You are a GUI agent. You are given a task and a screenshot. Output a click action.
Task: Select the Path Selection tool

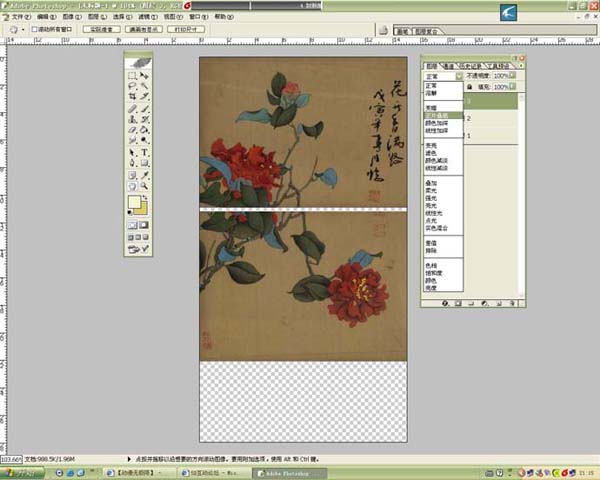click(x=132, y=153)
